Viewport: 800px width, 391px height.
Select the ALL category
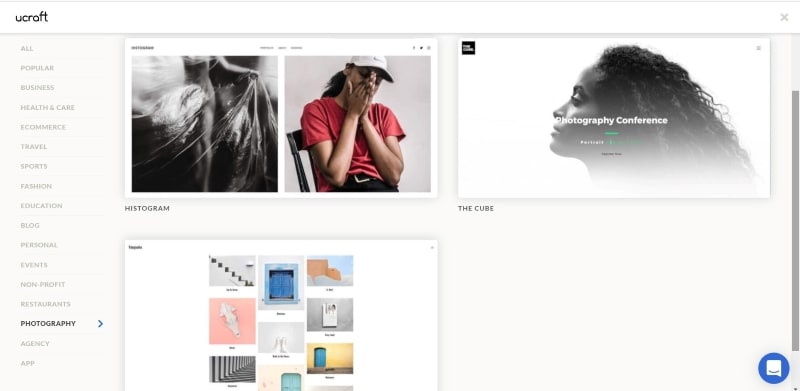[x=27, y=48]
